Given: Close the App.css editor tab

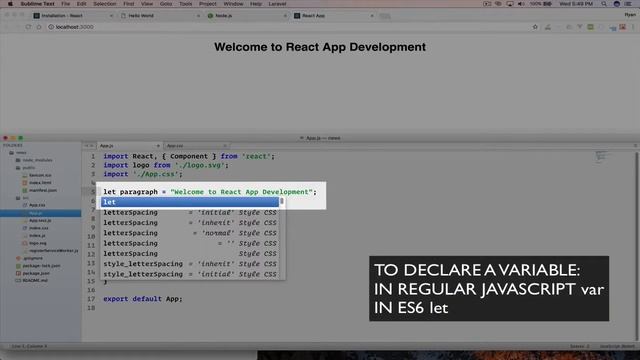Looking at the screenshot, I should click(224, 146).
